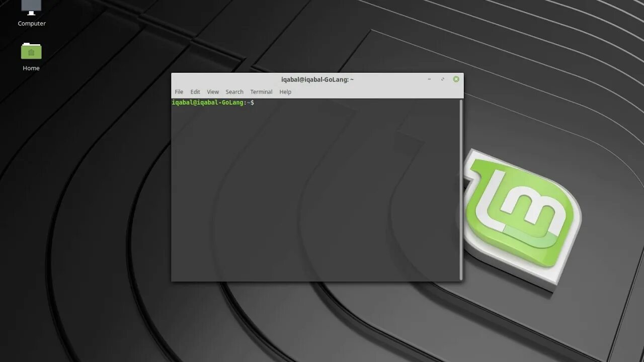
Task: Click the terminal vertical scrollbar
Action: click(x=461, y=190)
